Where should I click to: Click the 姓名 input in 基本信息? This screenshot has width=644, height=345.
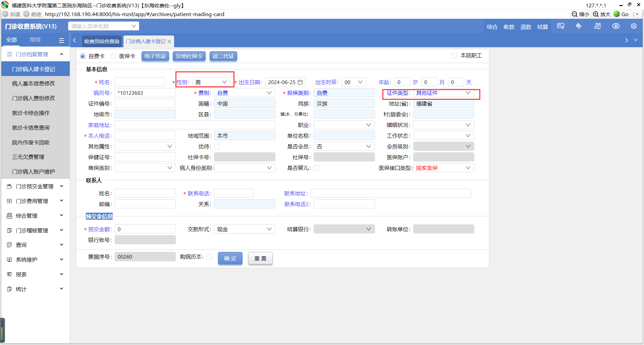[140, 82]
